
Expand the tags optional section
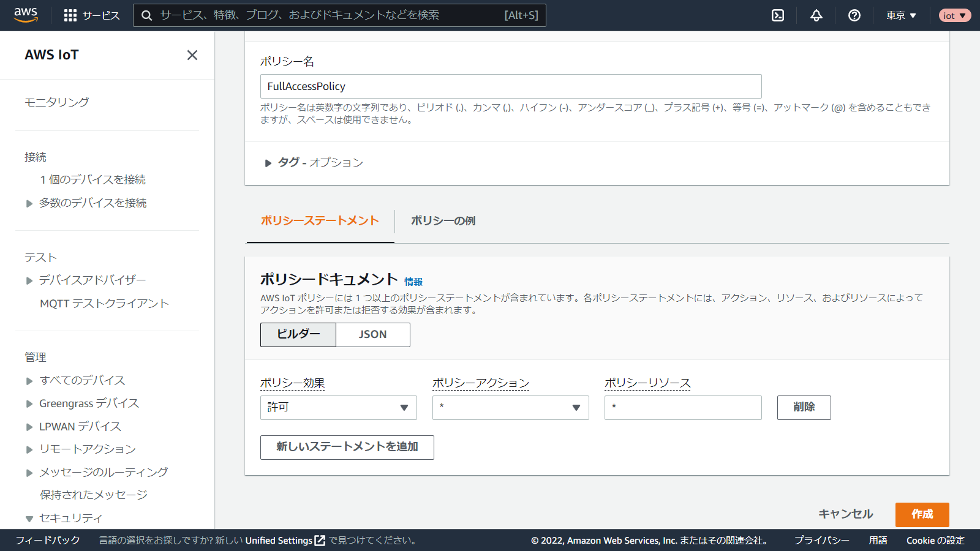(x=268, y=163)
